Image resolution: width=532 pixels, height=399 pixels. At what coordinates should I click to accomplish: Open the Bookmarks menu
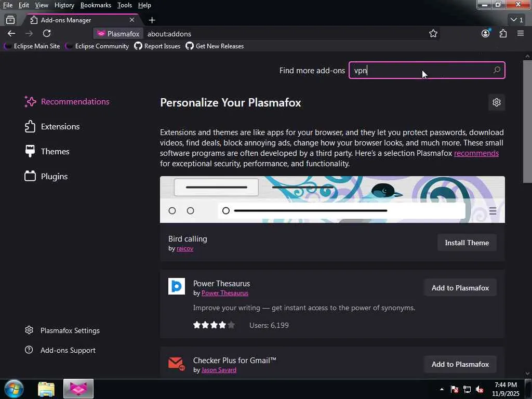coord(96,5)
